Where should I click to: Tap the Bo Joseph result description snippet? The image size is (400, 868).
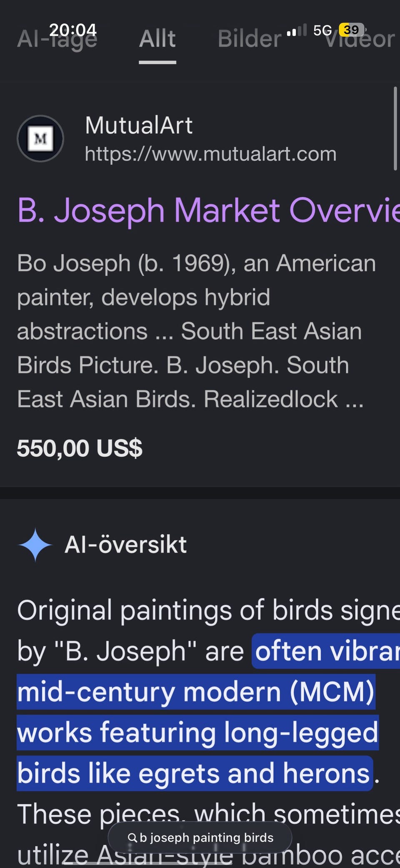pyautogui.click(x=197, y=331)
